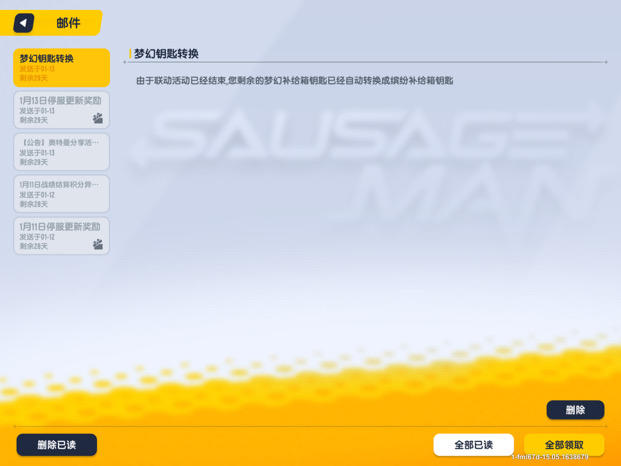Open the 梦幻钥匙转换 mail item
The width and height of the screenshot is (621, 466).
coord(61,68)
